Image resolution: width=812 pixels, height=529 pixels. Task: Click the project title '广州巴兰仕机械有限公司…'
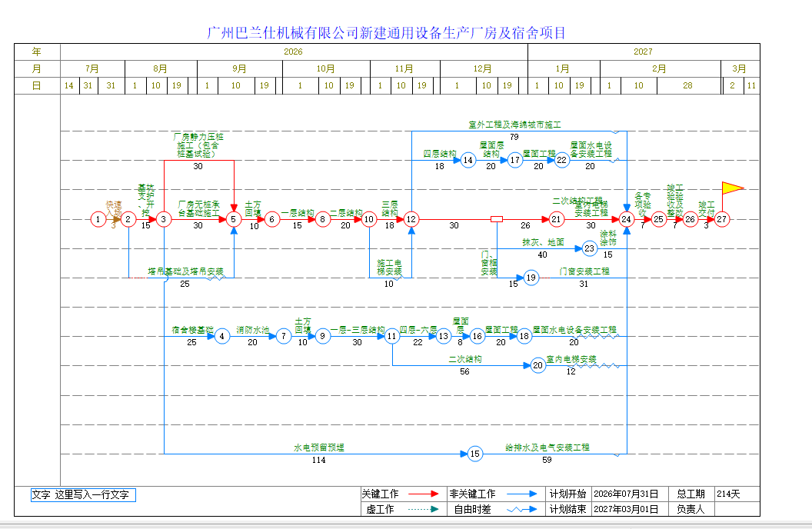(x=386, y=33)
